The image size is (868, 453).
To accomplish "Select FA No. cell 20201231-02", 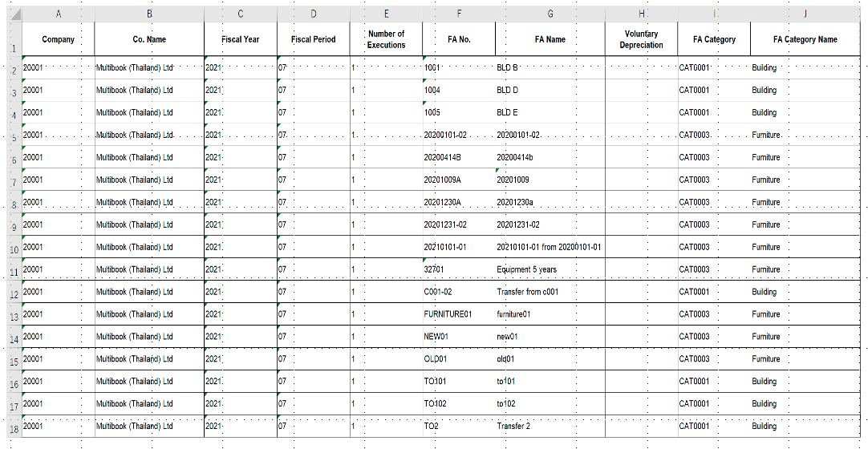I will coord(459,224).
